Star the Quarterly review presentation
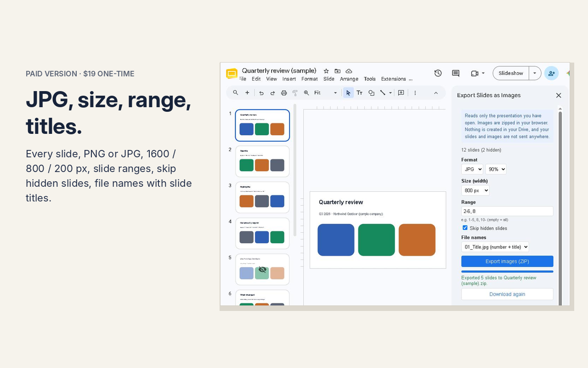Viewport: 588px width, 368px height. click(326, 71)
